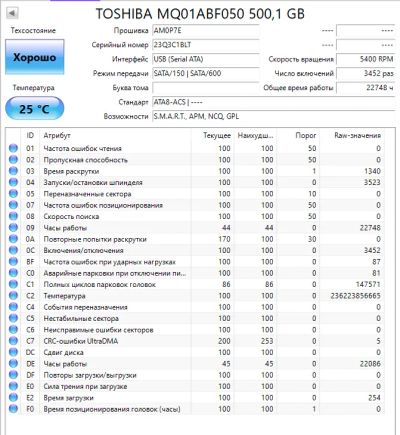Click status orb for attribute C4

[x=13, y=307]
